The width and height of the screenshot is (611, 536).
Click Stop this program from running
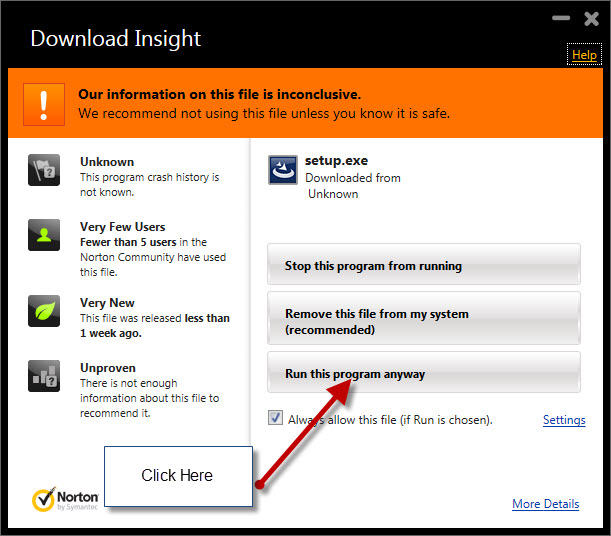[424, 264]
